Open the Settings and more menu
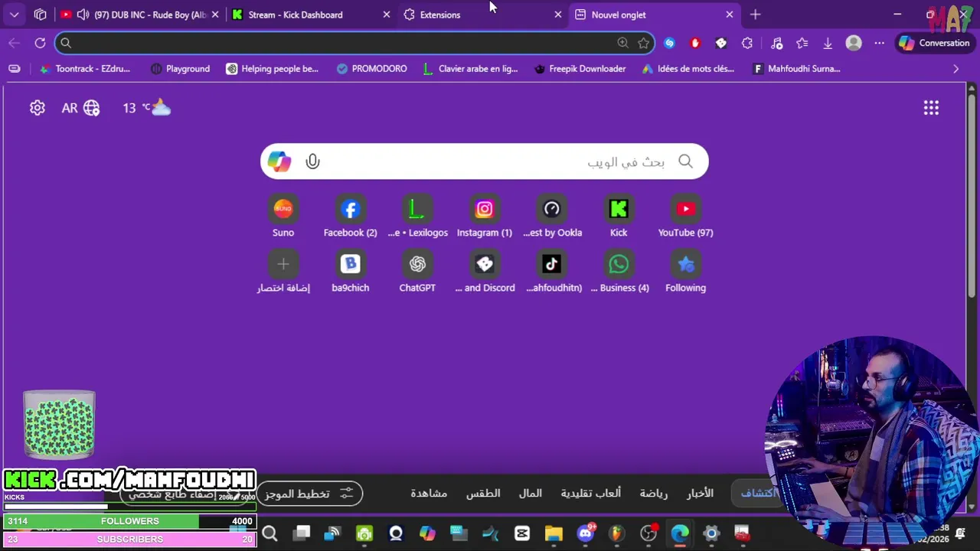Screen dimensions: 980x551 click(x=879, y=43)
